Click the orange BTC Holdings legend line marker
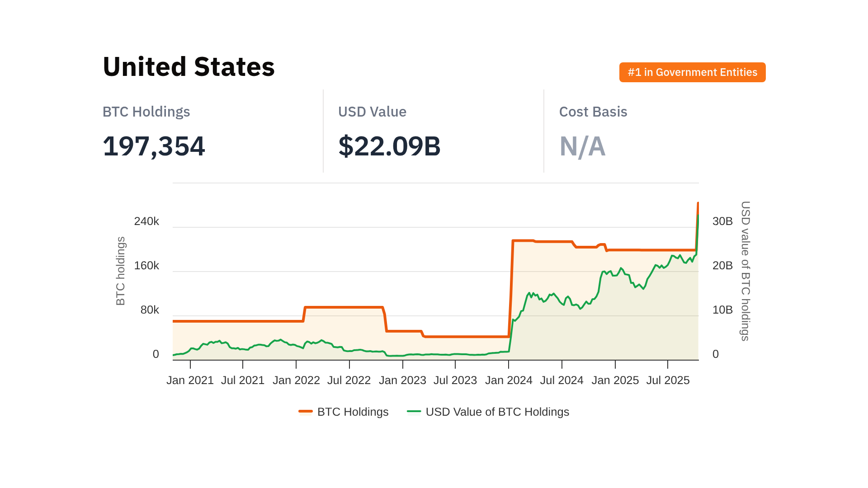868x488 pixels. pyautogui.click(x=306, y=412)
